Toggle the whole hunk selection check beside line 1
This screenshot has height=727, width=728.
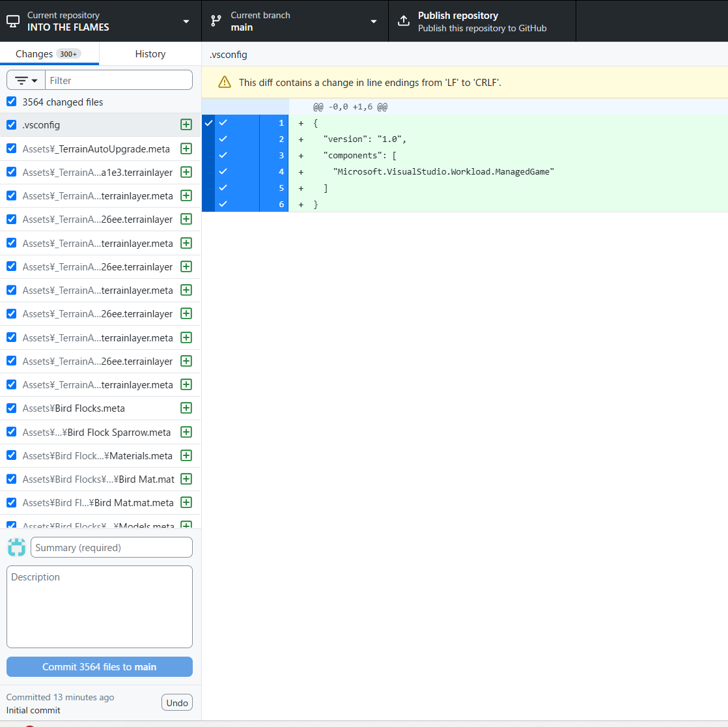coord(208,123)
